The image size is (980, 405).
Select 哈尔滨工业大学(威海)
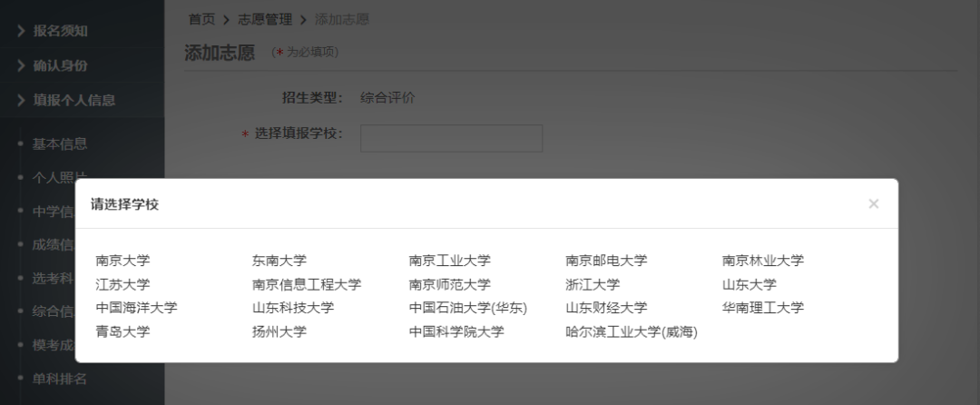coord(631,331)
